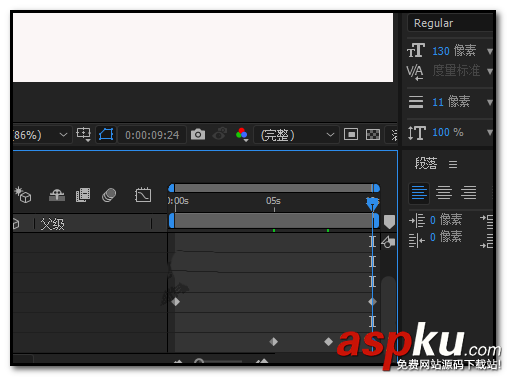Open the Regular font style dropdown
This screenshot has width=507, height=377.
(x=450, y=23)
